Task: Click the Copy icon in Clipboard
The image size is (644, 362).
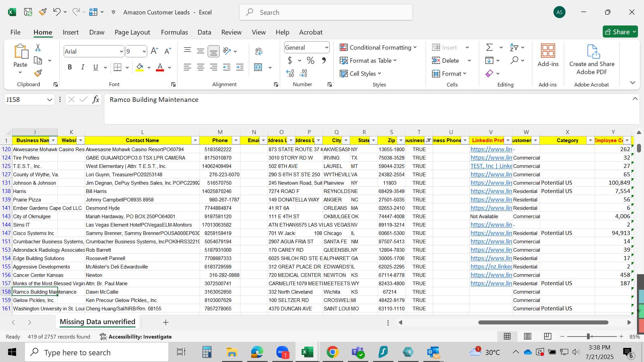Action: (38, 60)
